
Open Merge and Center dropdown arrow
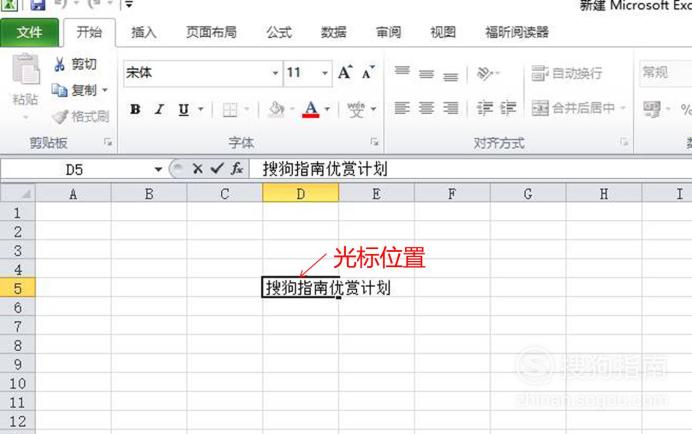click(x=623, y=108)
